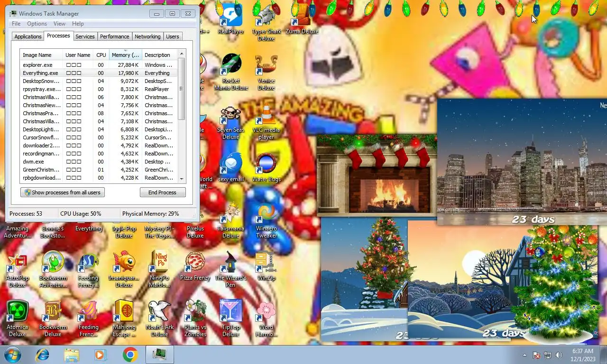Launch Insaniquarium Deluxe icon

point(124,270)
